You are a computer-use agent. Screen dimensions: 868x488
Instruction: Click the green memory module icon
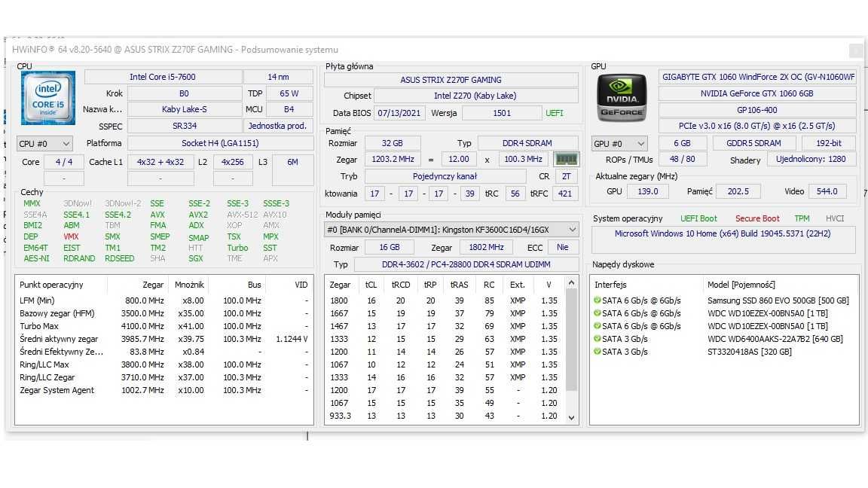click(567, 160)
